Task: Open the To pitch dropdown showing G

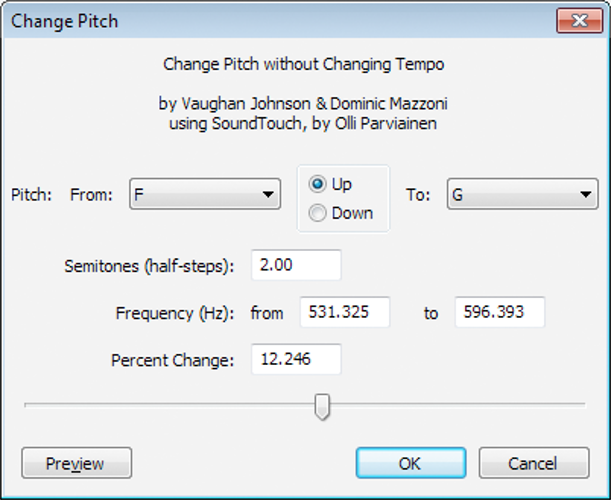Action: (x=520, y=195)
